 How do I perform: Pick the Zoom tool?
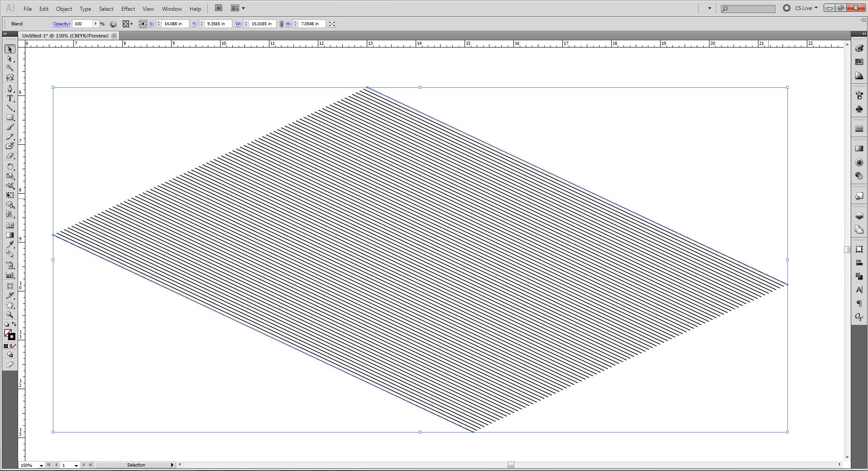click(10, 315)
